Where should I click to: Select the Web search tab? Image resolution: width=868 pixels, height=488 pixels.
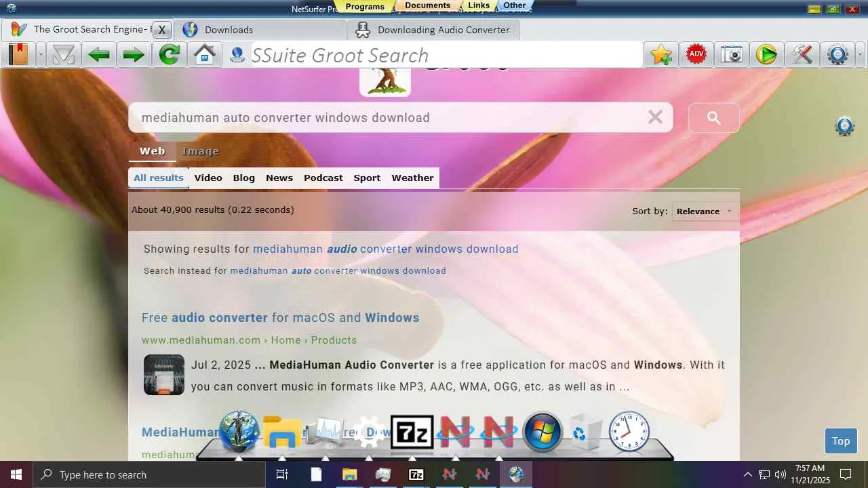(x=153, y=151)
